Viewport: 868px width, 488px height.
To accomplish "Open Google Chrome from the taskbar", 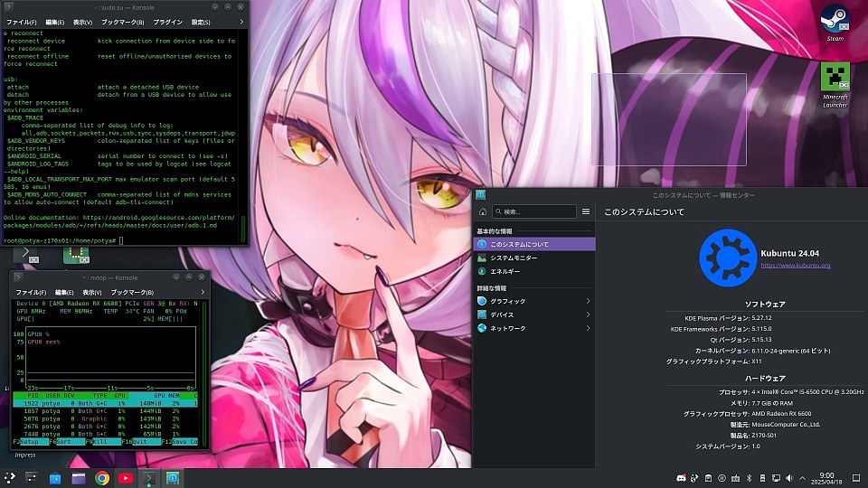I will point(102,477).
